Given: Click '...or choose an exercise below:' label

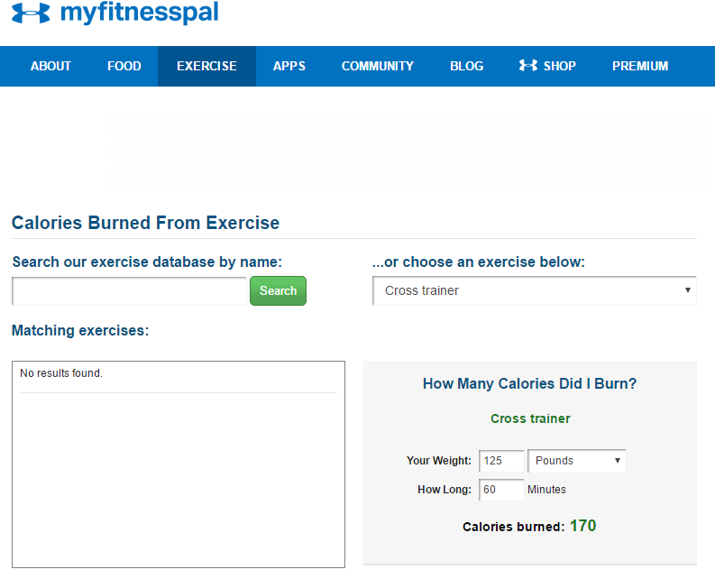Looking at the screenshot, I should pos(479,262).
